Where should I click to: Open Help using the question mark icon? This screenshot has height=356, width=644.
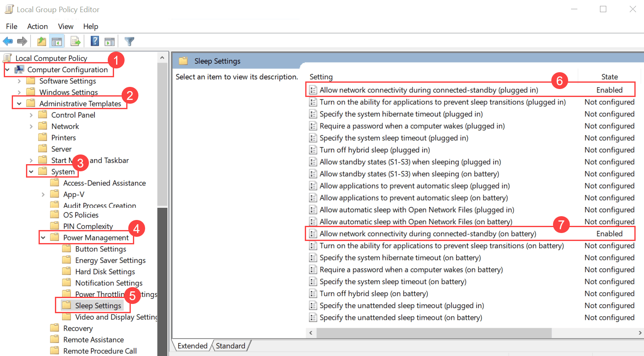[x=94, y=41]
